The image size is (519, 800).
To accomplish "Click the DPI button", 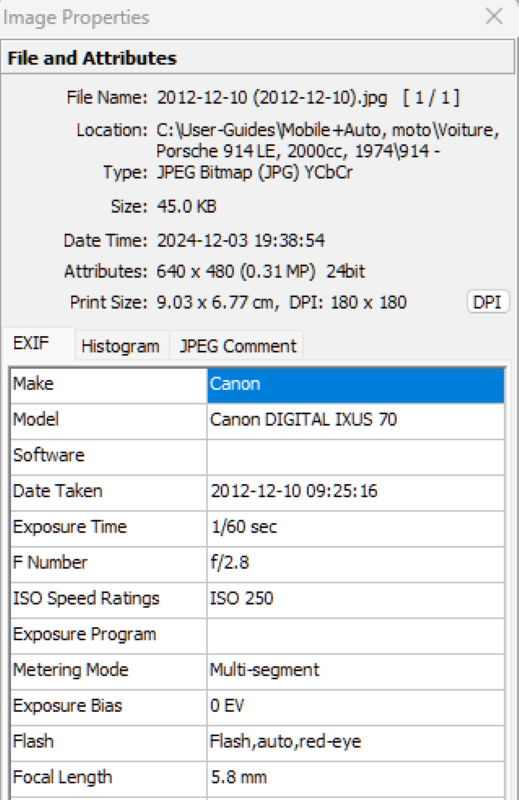I will coord(488,302).
